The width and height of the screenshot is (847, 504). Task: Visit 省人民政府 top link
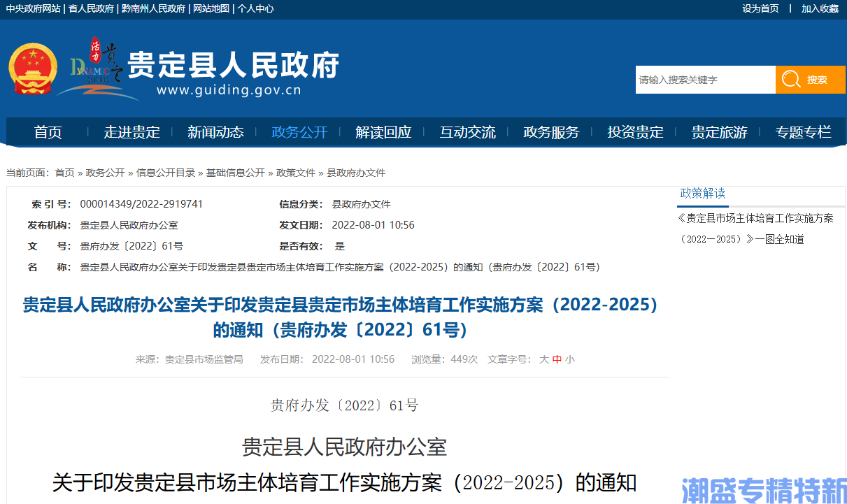(x=91, y=8)
